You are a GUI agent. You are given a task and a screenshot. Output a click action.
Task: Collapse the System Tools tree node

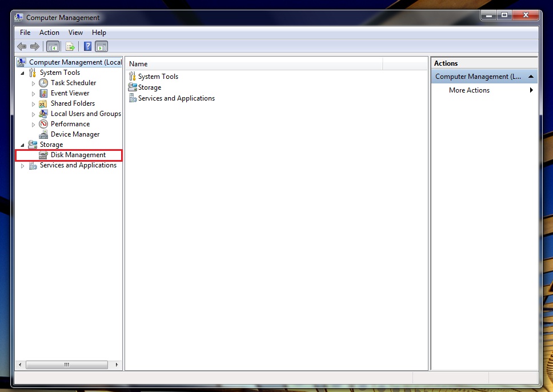click(x=23, y=73)
